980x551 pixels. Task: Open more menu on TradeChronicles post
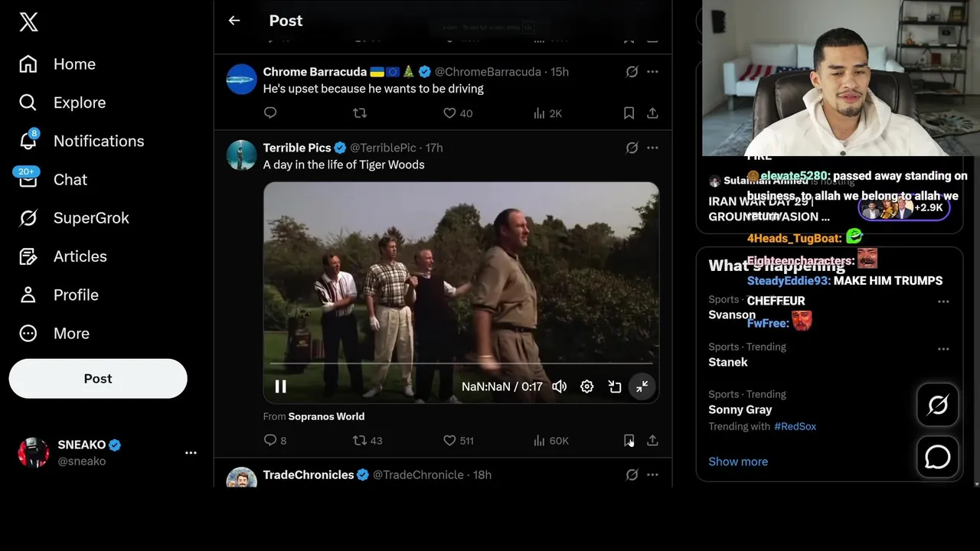[x=652, y=475]
